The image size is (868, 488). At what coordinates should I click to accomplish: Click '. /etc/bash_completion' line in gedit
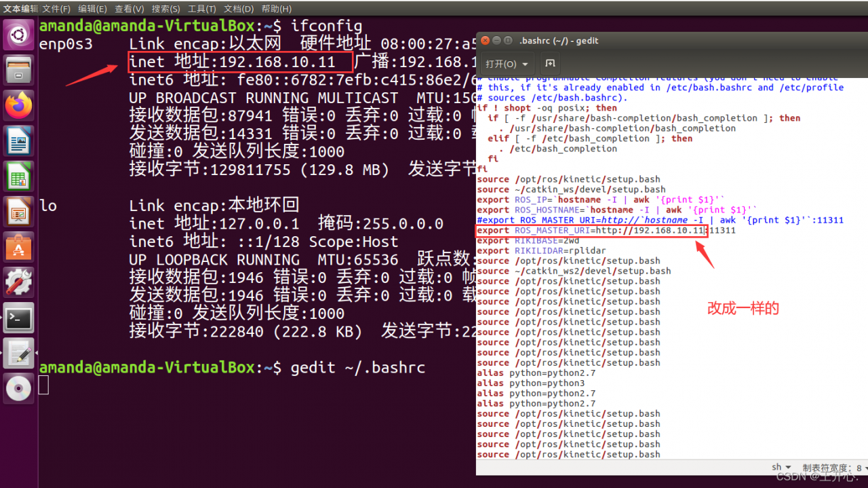pos(557,149)
